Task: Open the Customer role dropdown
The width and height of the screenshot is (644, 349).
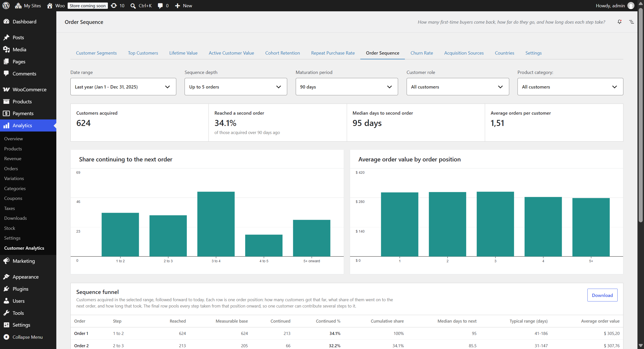Action: pyautogui.click(x=458, y=87)
